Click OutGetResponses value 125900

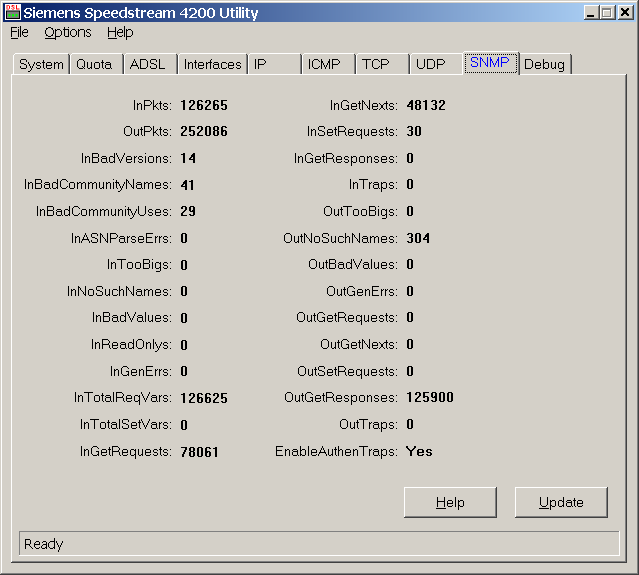coord(430,397)
